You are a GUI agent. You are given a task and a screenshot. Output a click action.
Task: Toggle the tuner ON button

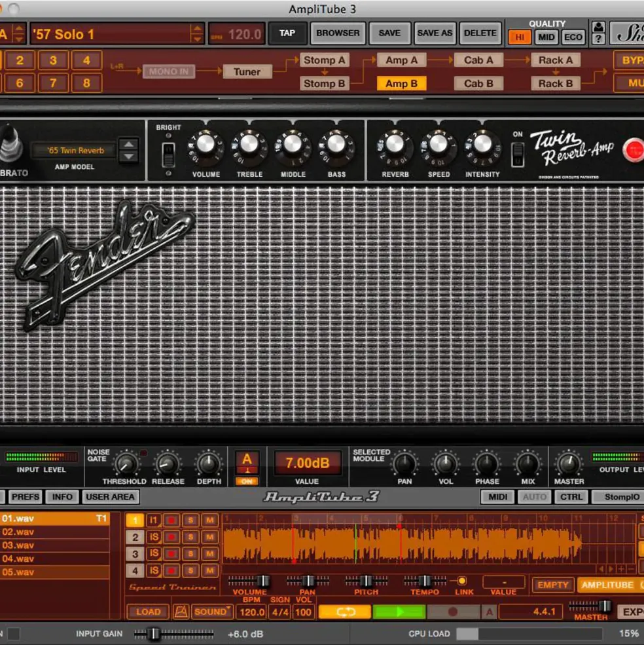click(x=247, y=481)
